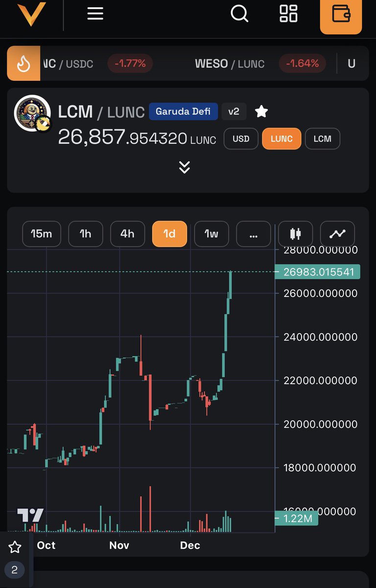Open the apps grid icon
The width and height of the screenshot is (376, 588).
[x=288, y=13]
